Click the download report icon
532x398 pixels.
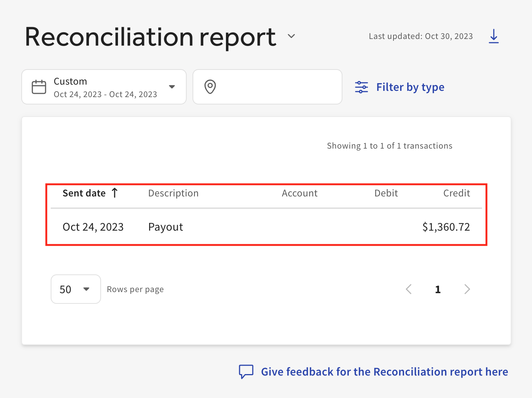coord(493,36)
